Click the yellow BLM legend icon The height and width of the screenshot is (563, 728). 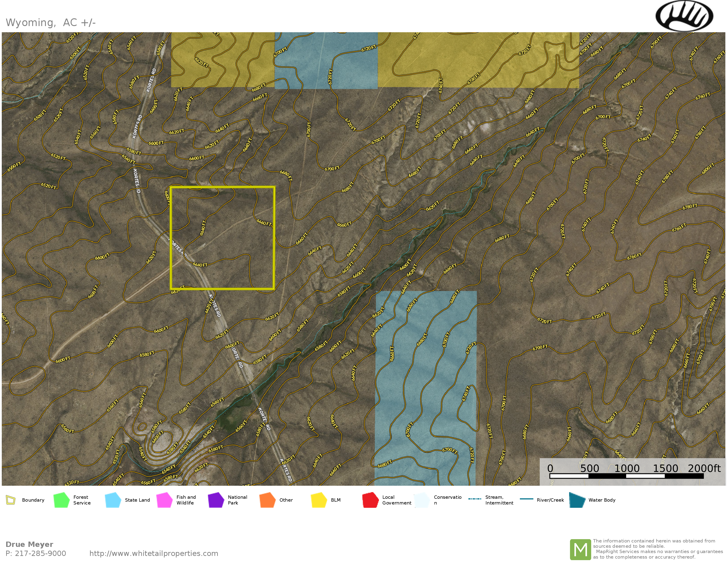(x=319, y=500)
